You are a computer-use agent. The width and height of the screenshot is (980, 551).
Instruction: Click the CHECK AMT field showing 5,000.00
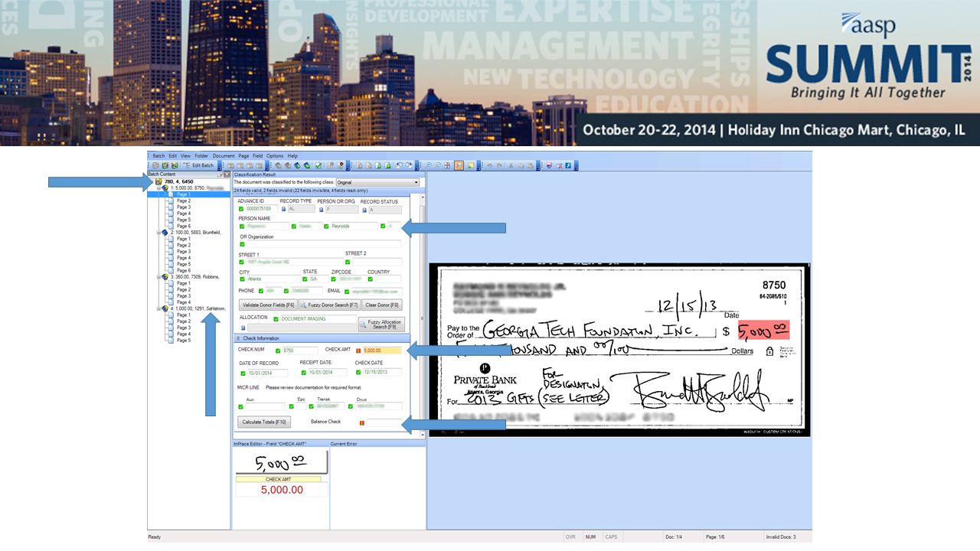(381, 350)
